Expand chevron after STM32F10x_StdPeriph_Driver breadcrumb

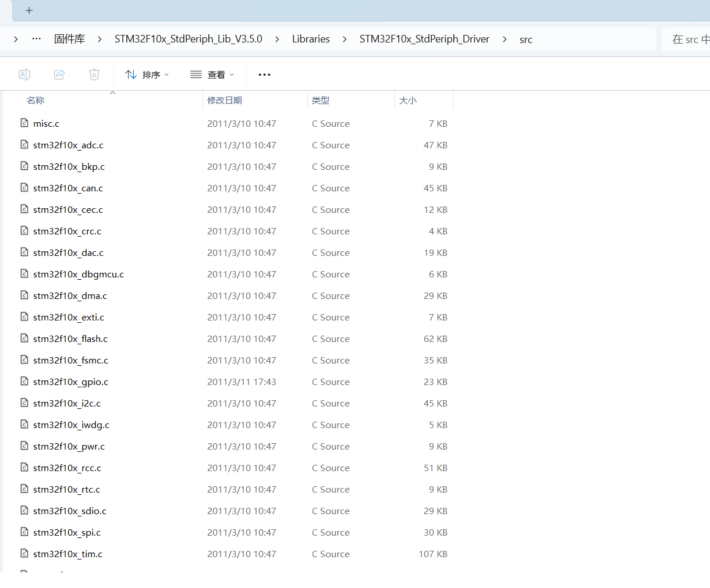tap(505, 39)
